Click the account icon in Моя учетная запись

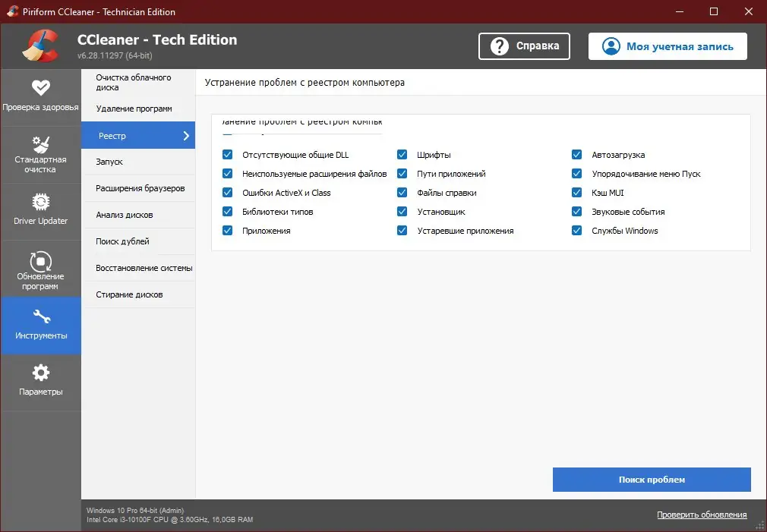[x=611, y=46]
